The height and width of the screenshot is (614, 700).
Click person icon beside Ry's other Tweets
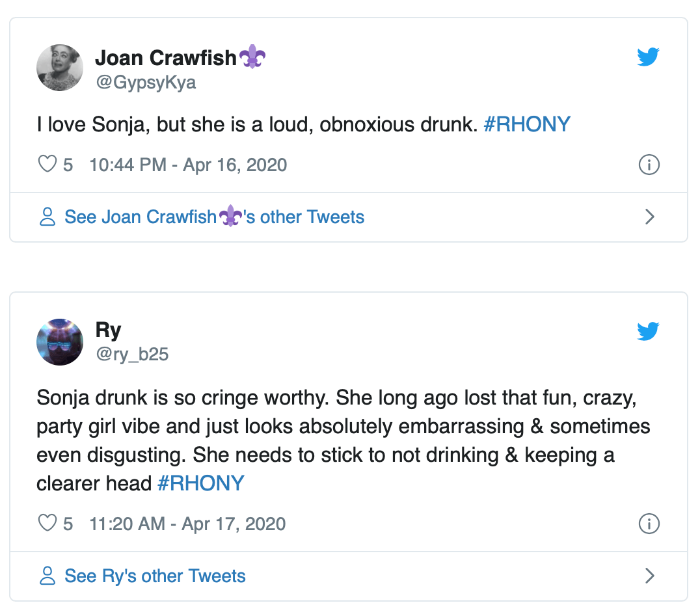47,576
